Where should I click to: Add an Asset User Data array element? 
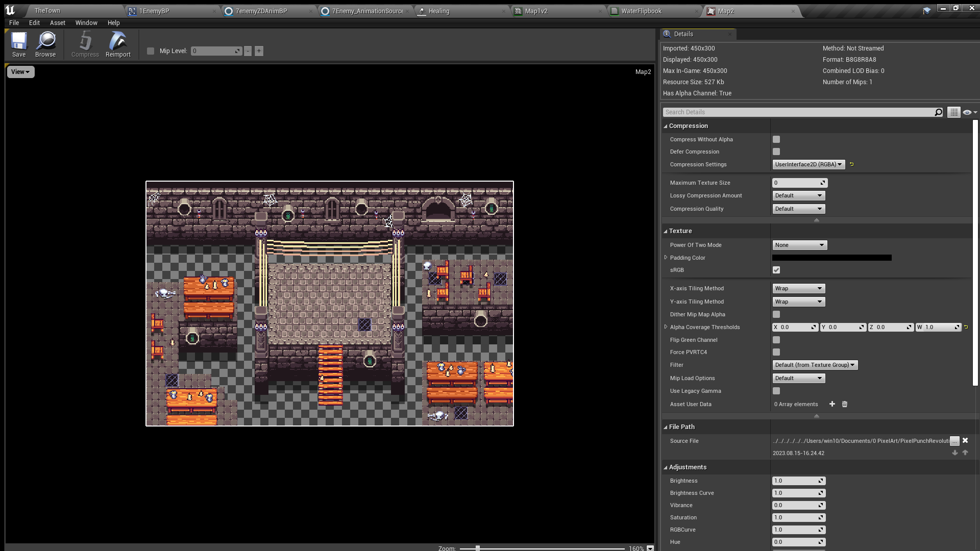point(832,404)
